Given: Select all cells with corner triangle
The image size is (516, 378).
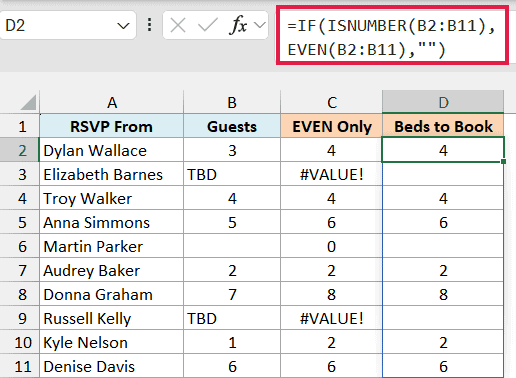Looking at the screenshot, I should (x=28, y=102).
